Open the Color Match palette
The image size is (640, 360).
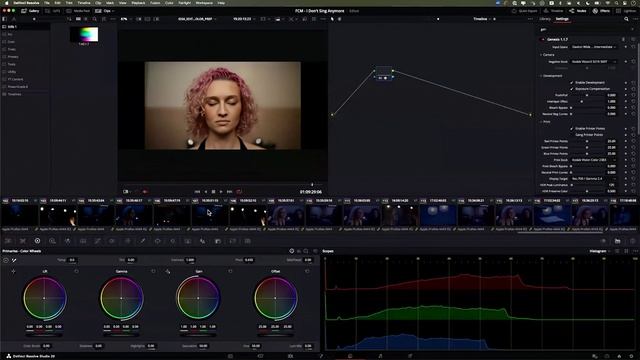(23, 241)
